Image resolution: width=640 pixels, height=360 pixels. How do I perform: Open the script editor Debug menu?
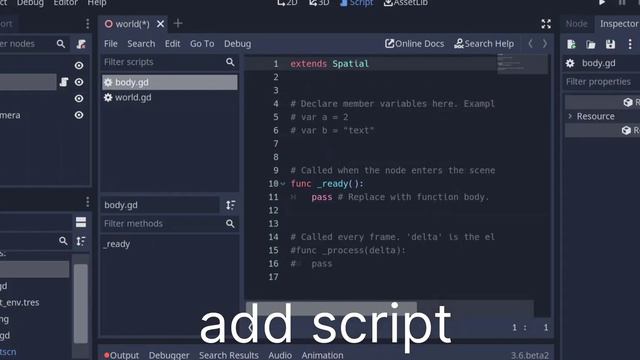[x=238, y=44]
